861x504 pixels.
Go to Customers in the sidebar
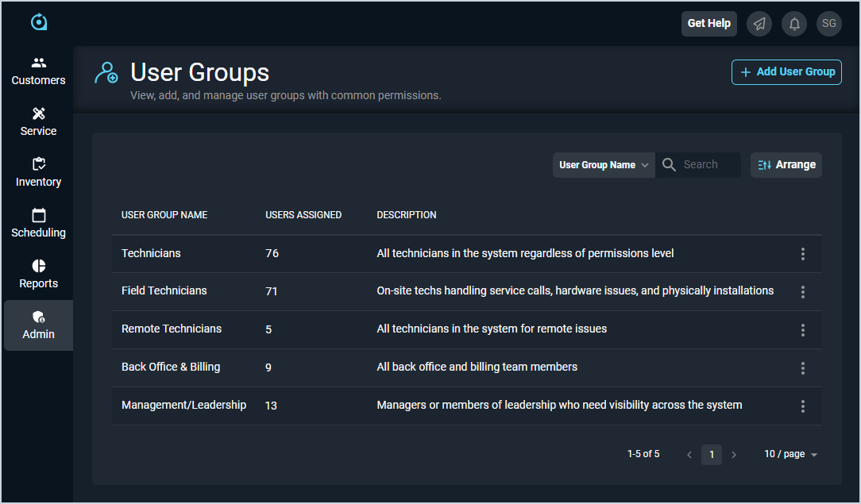pyautogui.click(x=38, y=71)
